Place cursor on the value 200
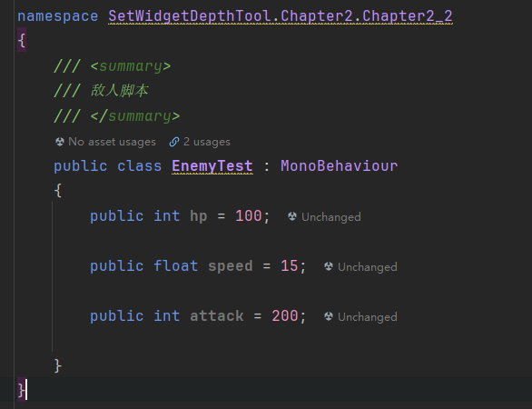 [x=285, y=316]
